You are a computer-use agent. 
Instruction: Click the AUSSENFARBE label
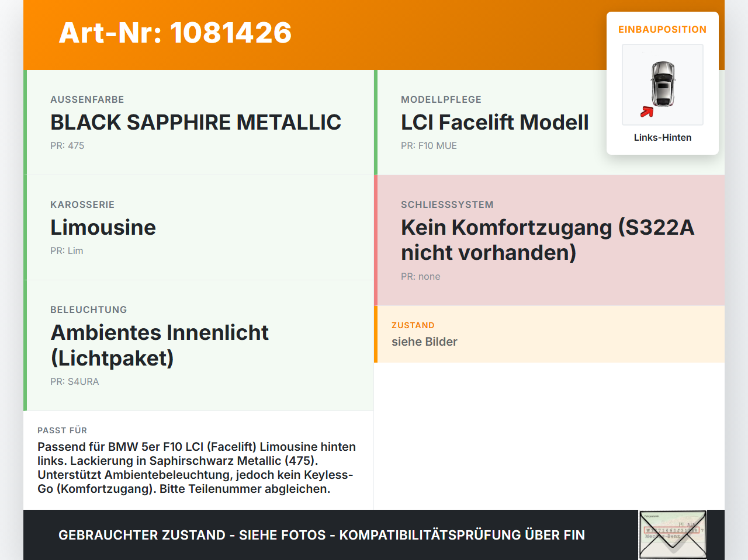pyautogui.click(x=87, y=99)
